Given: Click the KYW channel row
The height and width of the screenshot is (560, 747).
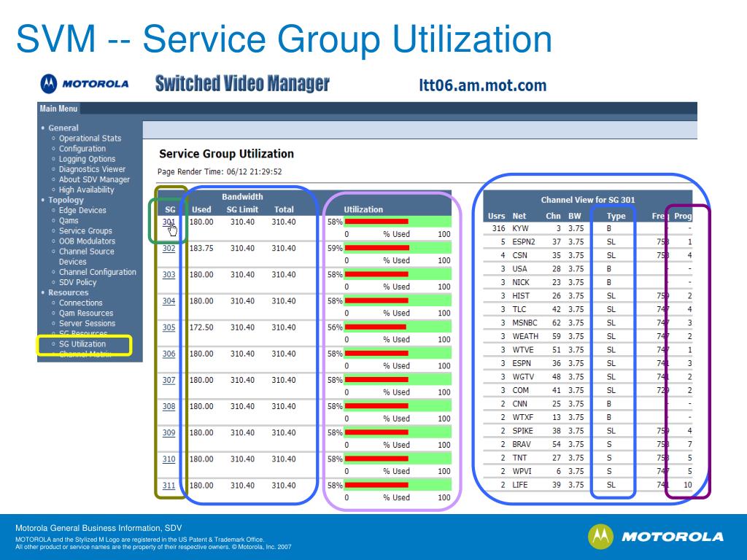Looking at the screenshot, I should pos(587,228).
